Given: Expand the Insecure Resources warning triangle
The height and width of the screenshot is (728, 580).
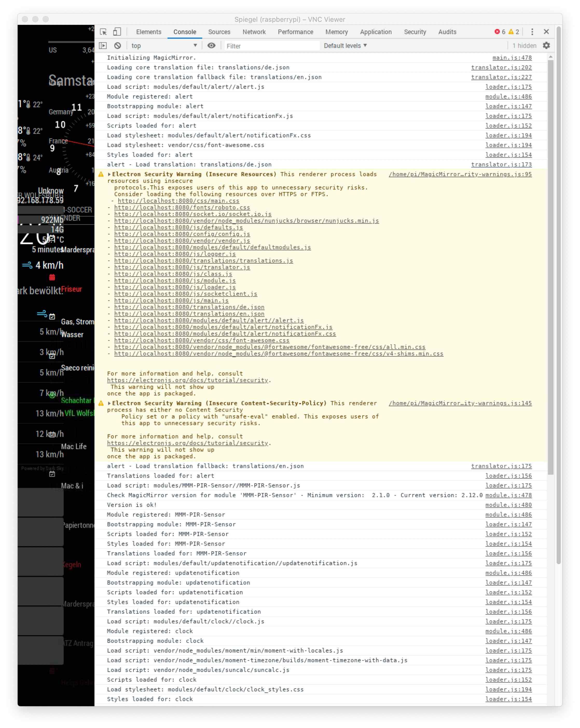Looking at the screenshot, I should pos(109,174).
